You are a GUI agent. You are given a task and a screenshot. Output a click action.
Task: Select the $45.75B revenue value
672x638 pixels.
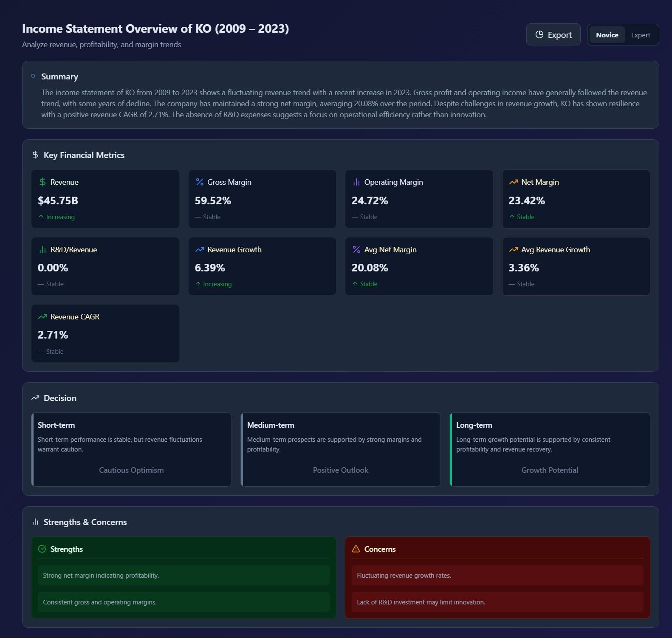58,200
